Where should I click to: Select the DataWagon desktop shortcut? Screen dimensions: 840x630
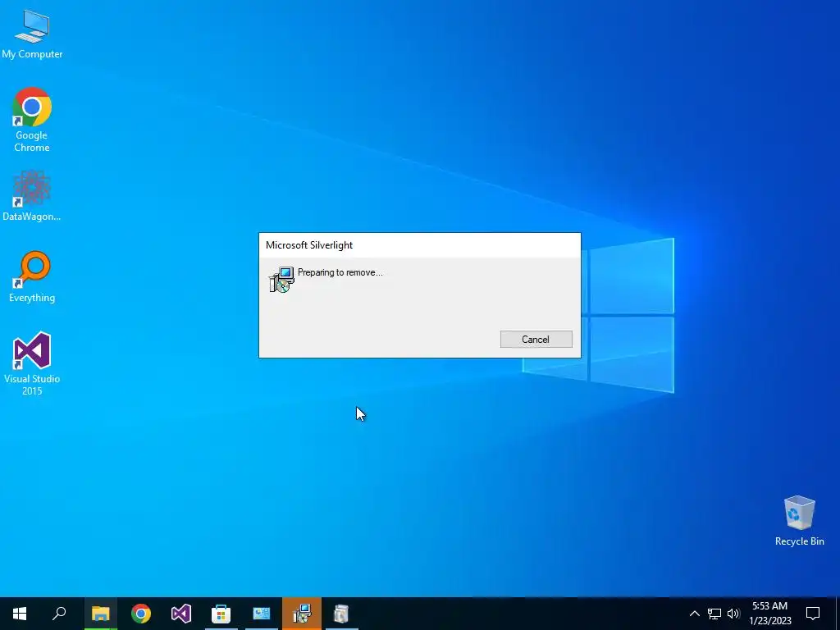pyautogui.click(x=32, y=196)
